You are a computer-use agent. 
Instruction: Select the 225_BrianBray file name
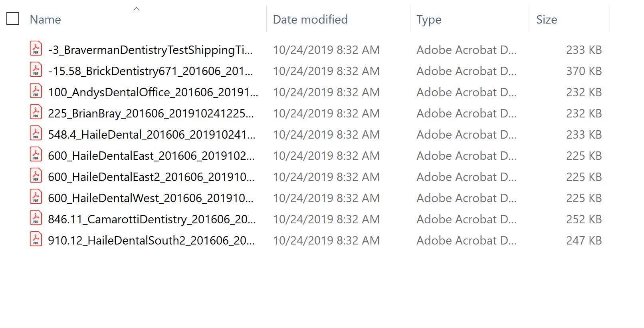[x=151, y=113]
